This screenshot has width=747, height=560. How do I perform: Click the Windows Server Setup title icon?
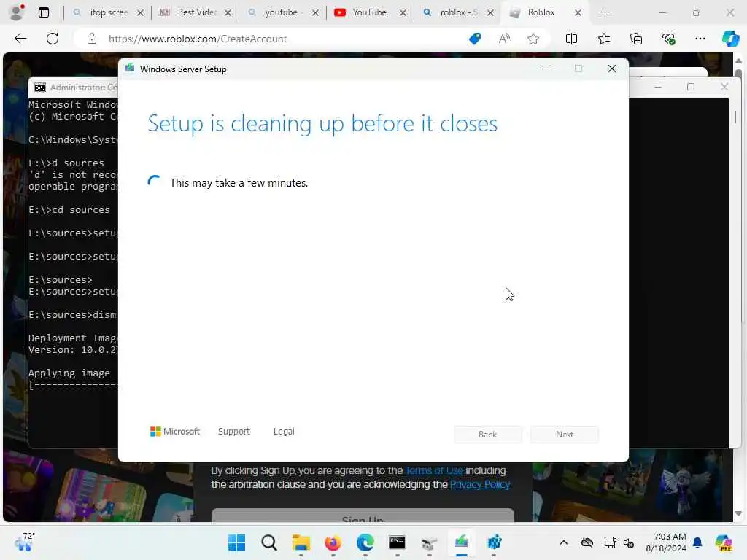130,68
